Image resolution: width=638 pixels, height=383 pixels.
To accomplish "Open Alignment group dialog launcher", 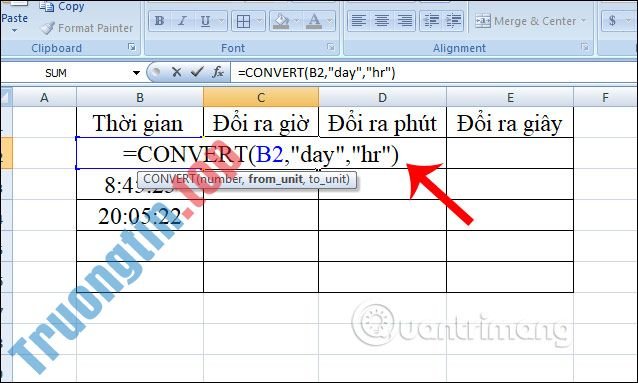I will 585,47.
